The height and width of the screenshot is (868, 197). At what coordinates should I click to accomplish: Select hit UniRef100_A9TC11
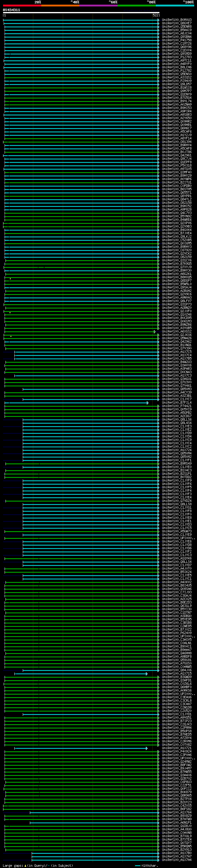pos(176,60)
